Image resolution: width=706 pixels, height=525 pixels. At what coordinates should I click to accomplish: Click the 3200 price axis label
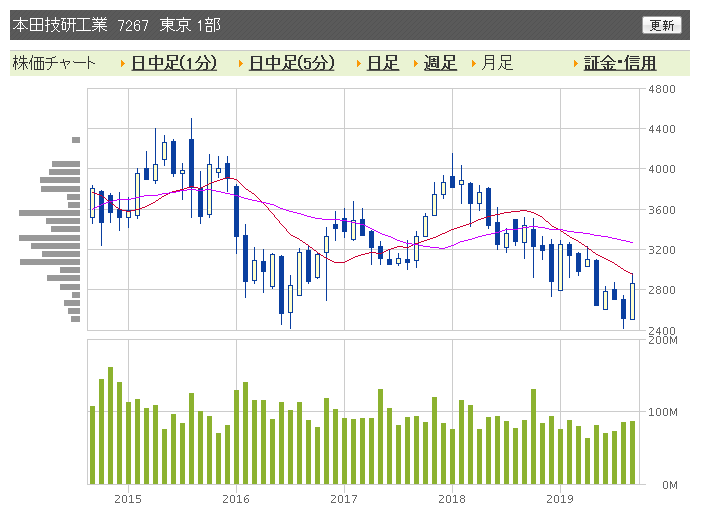pos(662,250)
